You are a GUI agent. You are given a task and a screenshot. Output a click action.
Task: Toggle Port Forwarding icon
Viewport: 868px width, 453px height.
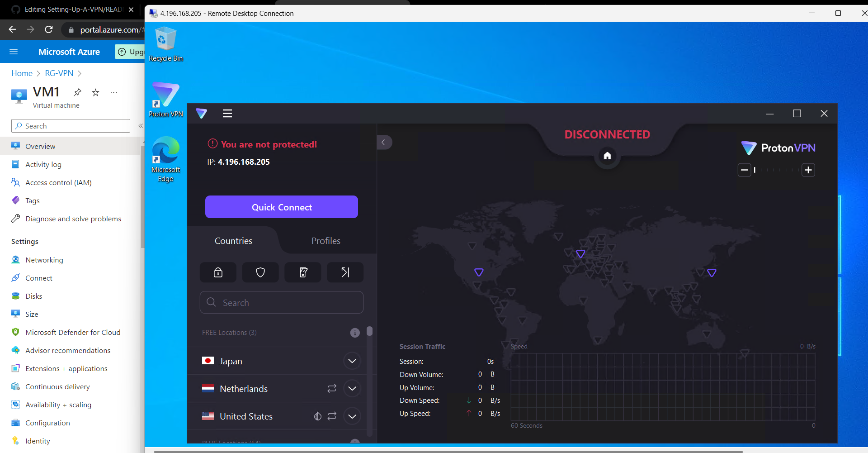(345, 272)
